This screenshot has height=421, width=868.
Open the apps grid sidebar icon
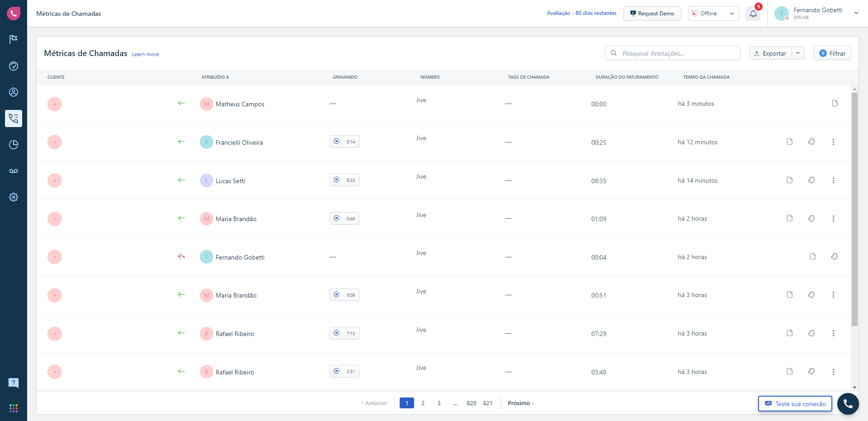[x=14, y=408]
